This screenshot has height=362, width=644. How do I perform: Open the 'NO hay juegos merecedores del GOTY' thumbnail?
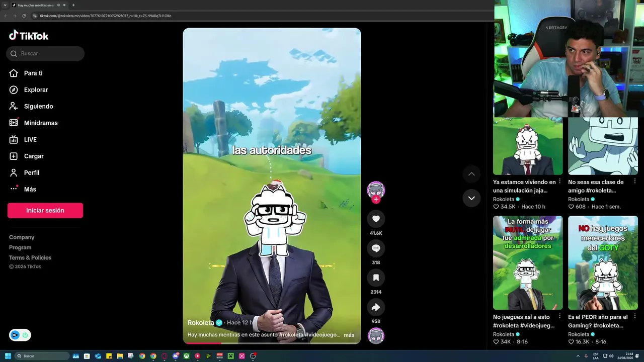603,263
